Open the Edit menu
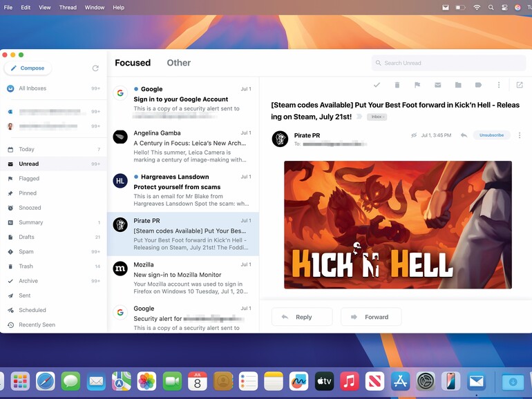 26,8
